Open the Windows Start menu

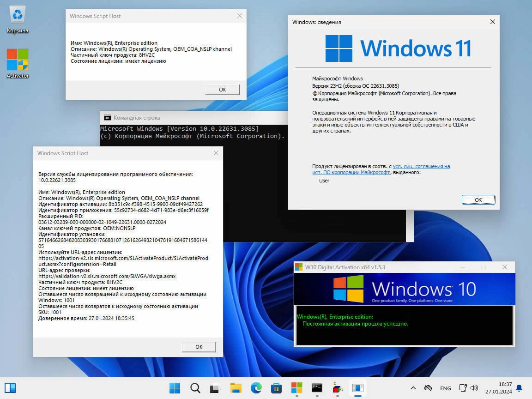point(175,388)
